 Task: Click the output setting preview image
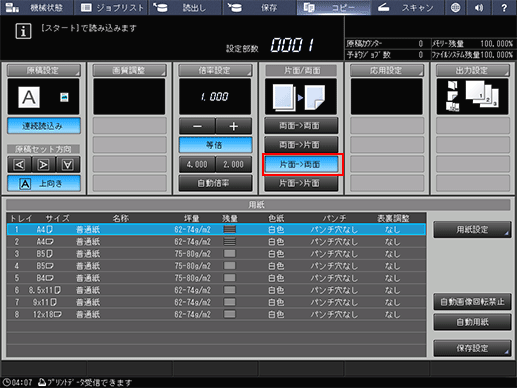pyautogui.click(x=472, y=97)
